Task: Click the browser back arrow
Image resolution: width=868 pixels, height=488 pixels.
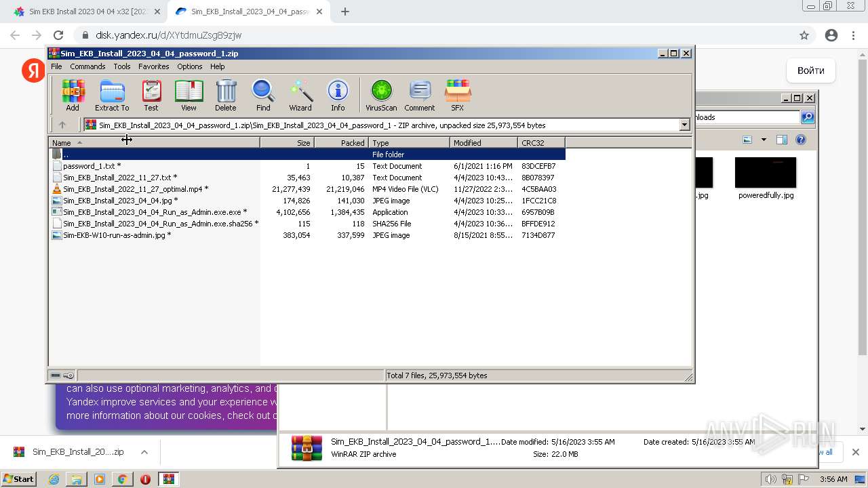Action: point(15,35)
